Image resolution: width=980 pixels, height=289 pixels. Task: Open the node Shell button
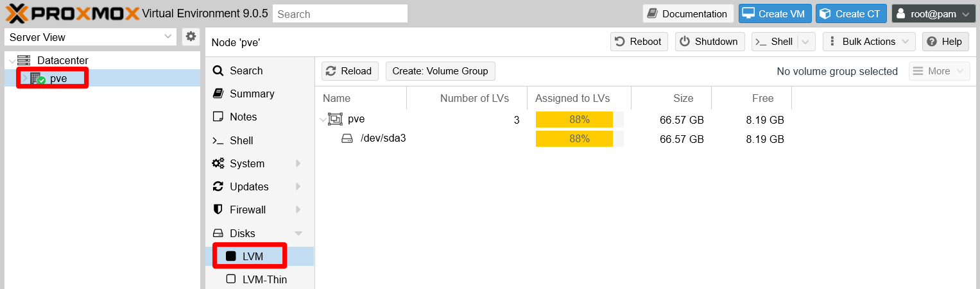pyautogui.click(x=775, y=42)
